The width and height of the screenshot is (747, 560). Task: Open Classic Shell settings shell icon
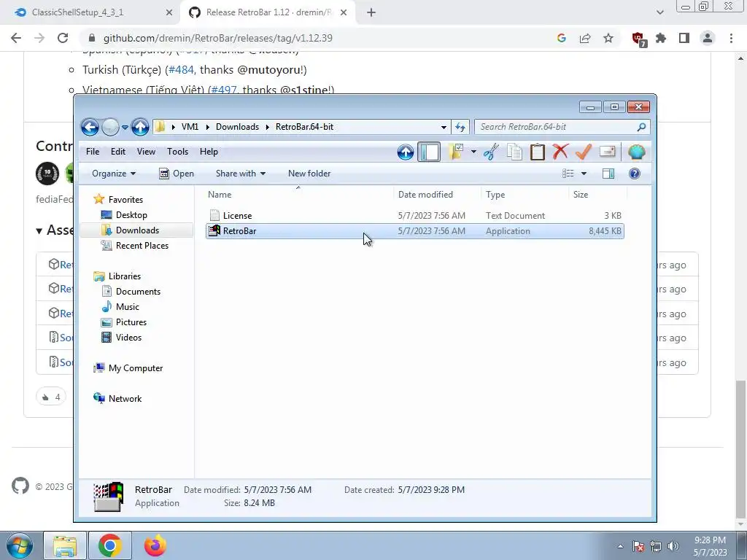coord(636,152)
